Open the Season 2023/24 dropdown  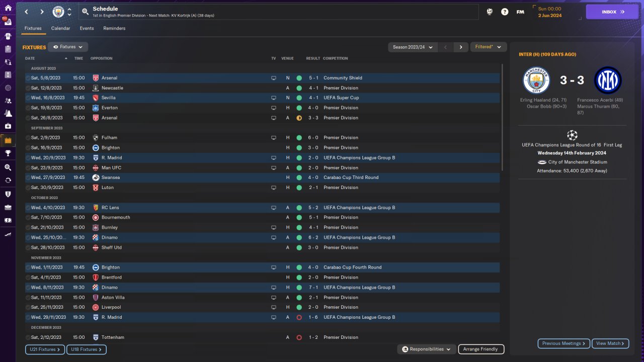coord(412,47)
